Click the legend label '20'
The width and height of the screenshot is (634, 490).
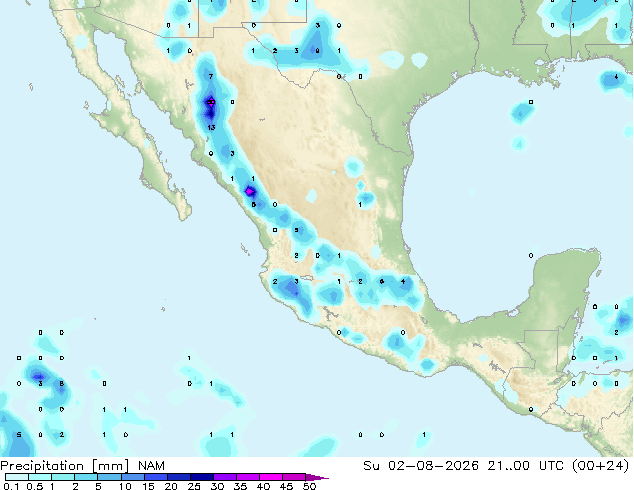(x=171, y=486)
